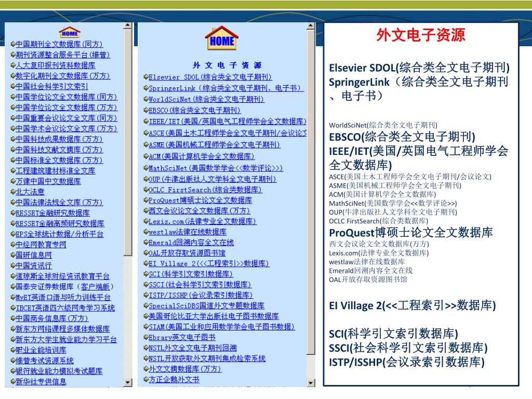
Task: Open OCLC FirstSearch link
Action: coord(205,190)
